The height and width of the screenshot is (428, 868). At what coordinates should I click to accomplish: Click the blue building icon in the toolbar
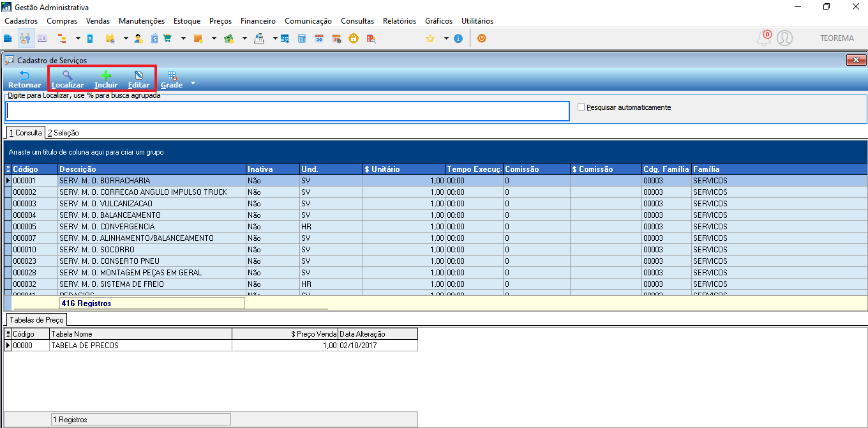click(8, 38)
